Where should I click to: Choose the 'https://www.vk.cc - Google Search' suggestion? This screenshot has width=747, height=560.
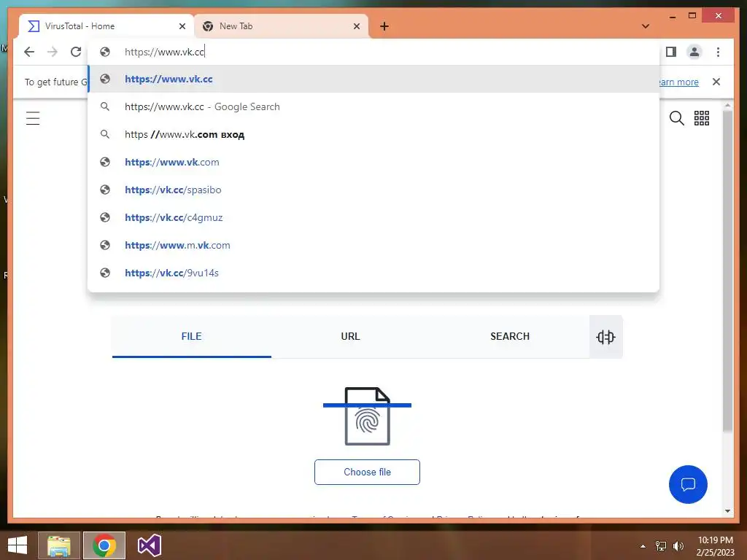[373, 106]
